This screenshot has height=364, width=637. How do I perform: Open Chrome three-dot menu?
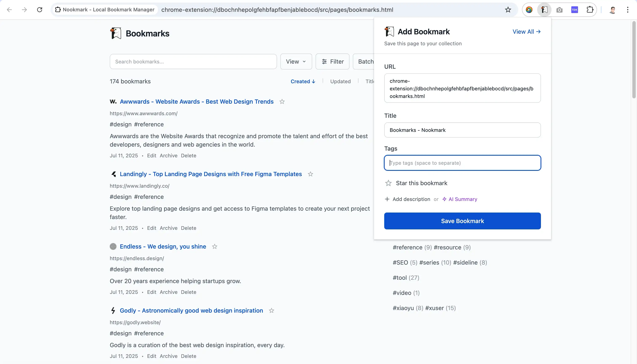click(x=628, y=10)
